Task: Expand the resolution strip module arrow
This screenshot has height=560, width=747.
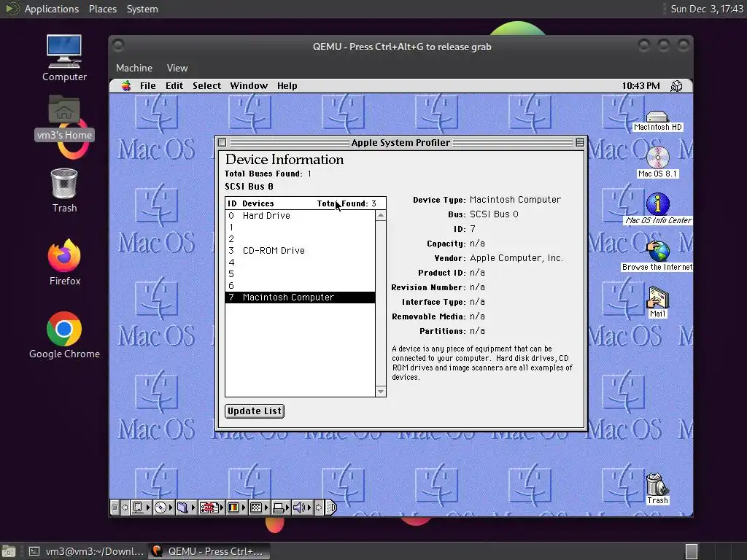Action: pyautogui.click(x=266, y=507)
